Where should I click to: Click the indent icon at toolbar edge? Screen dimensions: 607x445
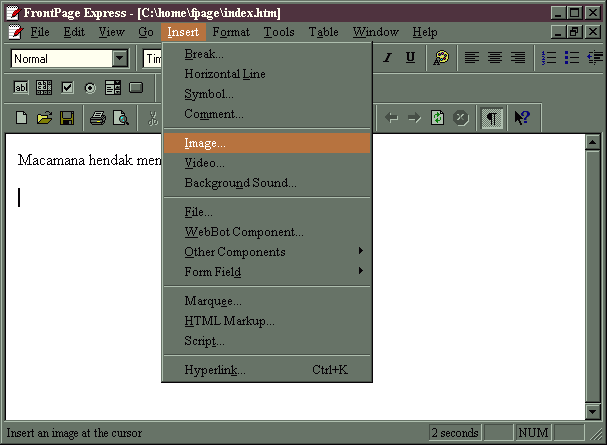595,58
